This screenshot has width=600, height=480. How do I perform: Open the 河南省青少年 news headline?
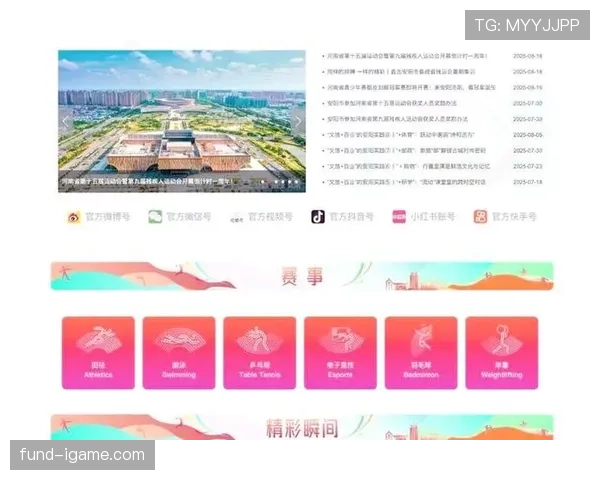[x=411, y=88]
